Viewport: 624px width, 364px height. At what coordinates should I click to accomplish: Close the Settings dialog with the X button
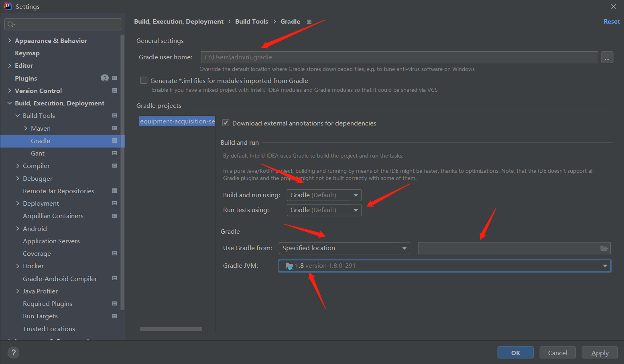(x=613, y=6)
